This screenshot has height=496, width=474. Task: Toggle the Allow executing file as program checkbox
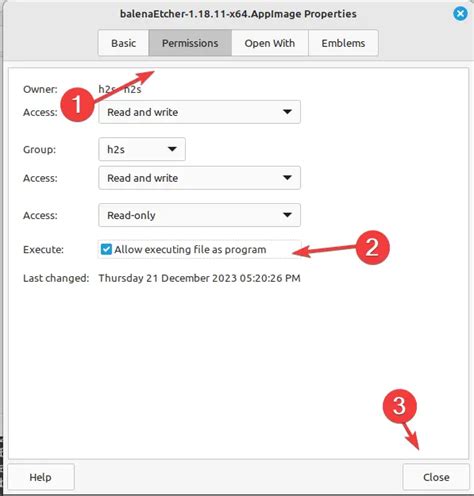(106, 249)
